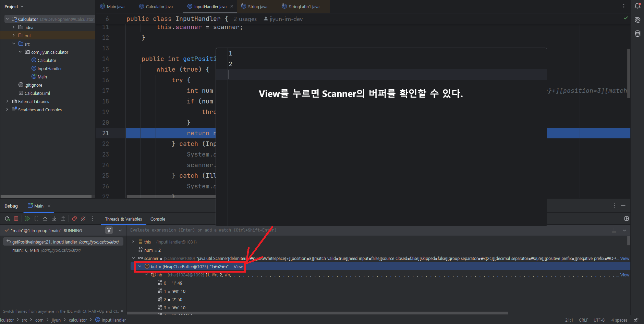Switch to Main.java tab
This screenshot has width=644, height=324.
[x=112, y=7]
